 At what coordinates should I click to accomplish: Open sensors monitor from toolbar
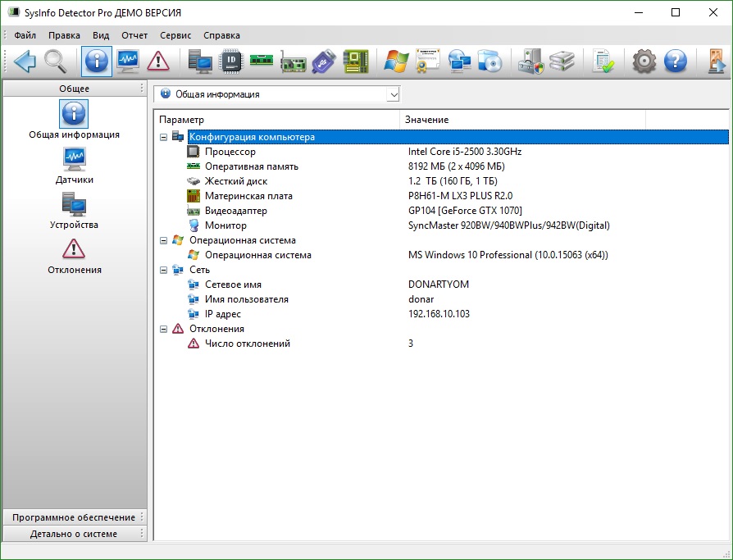point(127,61)
